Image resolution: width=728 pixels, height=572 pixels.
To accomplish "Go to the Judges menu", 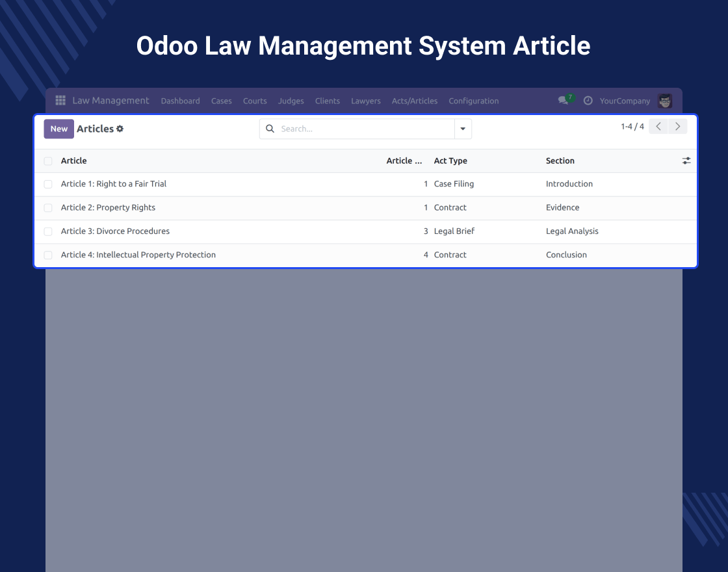I will coord(291,101).
